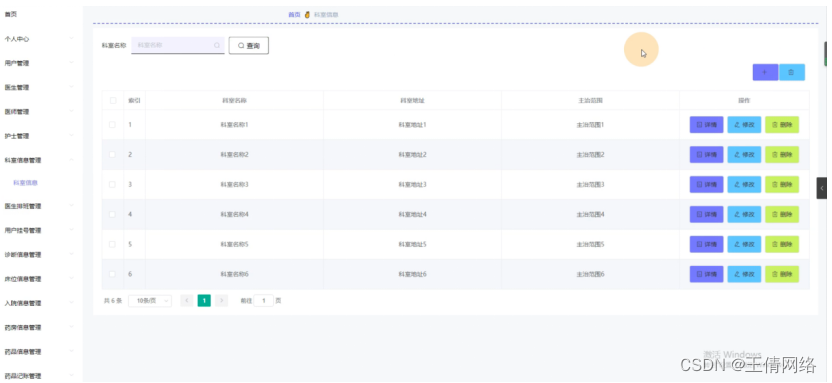Click 修改 for row 科室名称3
The height and width of the screenshot is (383, 832).
pos(744,184)
